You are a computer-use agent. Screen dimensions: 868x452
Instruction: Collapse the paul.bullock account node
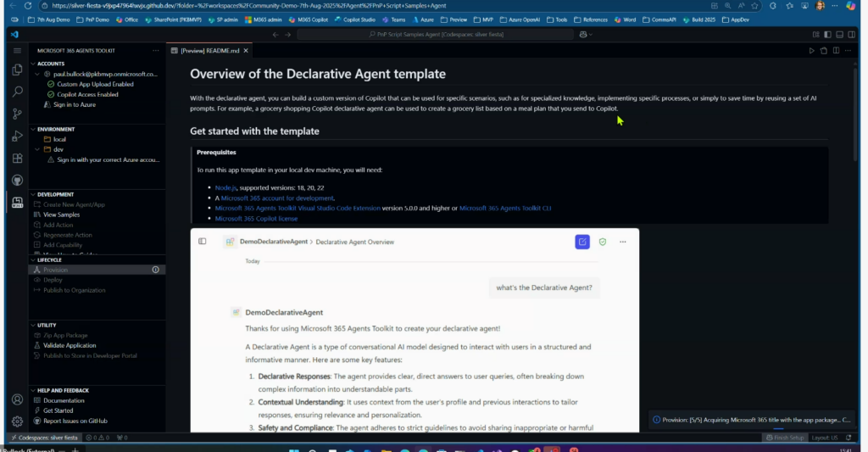[37, 74]
